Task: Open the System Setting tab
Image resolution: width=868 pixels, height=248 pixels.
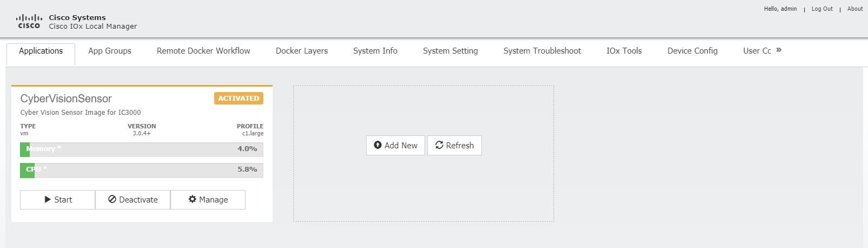Action: [x=450, y=51]
